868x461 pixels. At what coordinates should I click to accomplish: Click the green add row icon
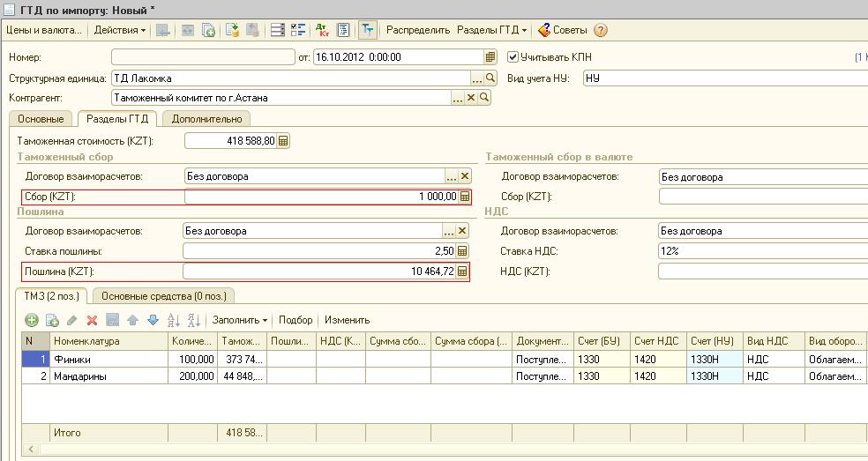(x=32, y=320)
